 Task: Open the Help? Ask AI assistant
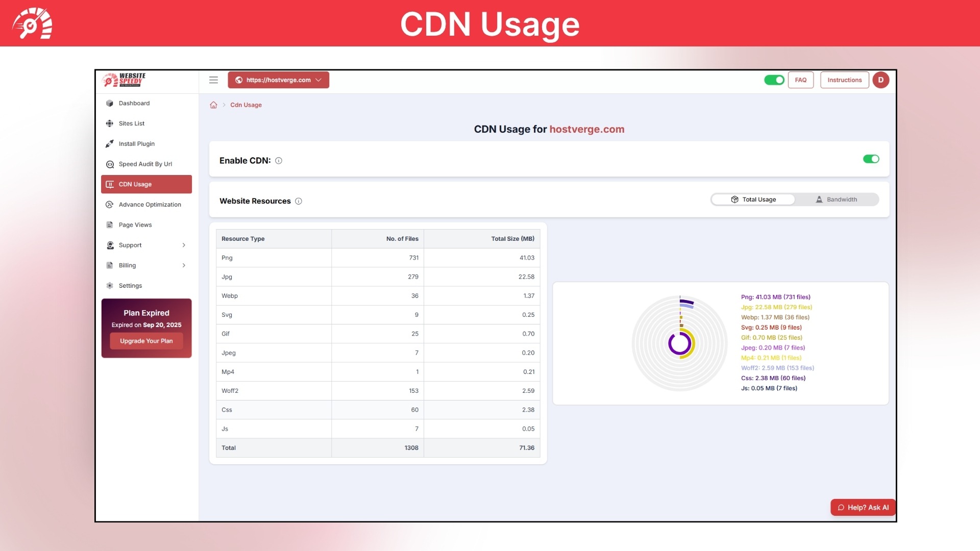click(x=863, y=507)
